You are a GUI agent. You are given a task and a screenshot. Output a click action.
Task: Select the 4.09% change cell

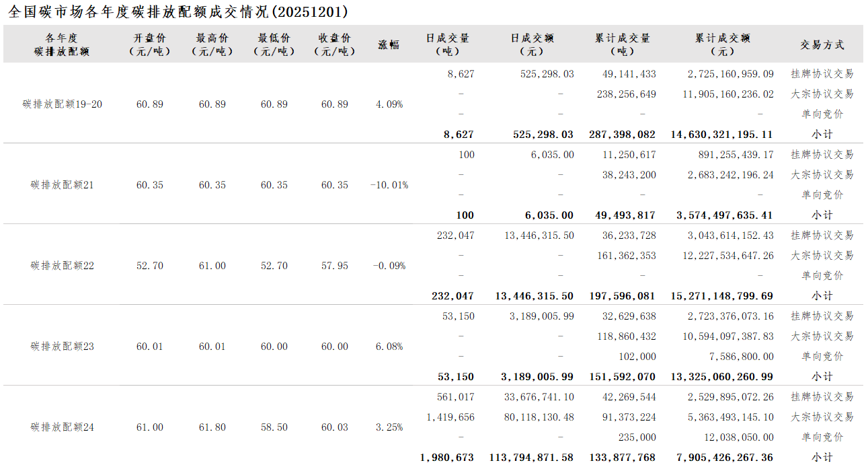click(389, 104)
